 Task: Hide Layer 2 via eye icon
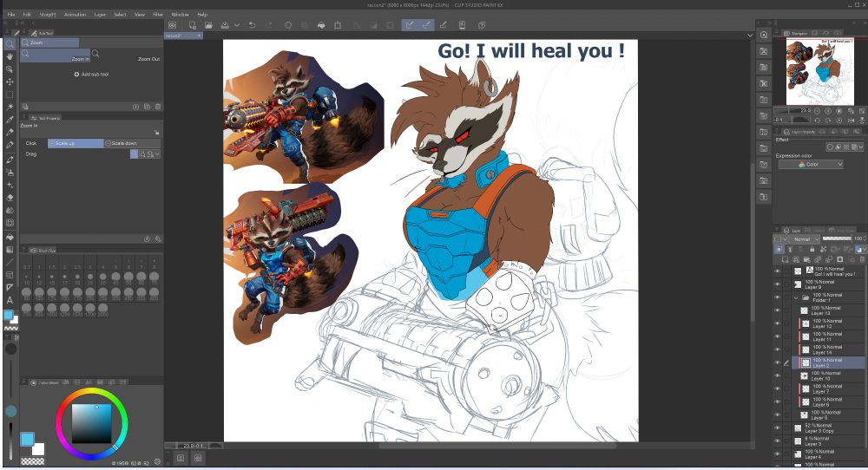pos(777,362)
